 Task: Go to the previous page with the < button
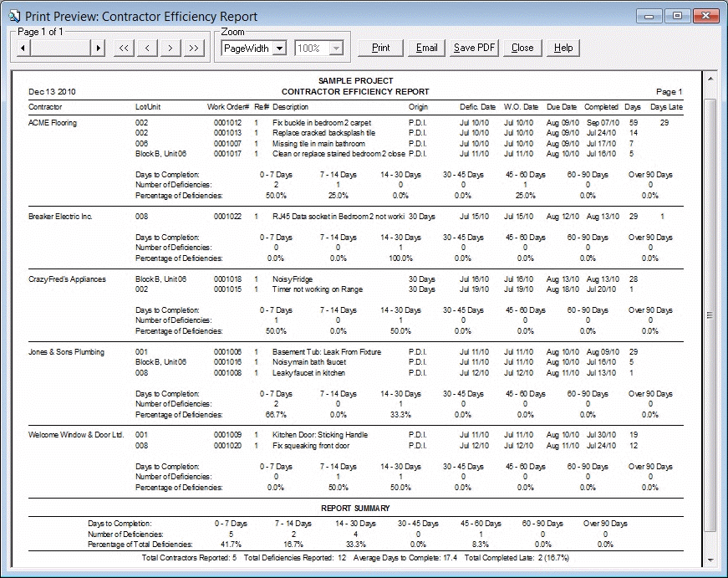pos(147,48)
